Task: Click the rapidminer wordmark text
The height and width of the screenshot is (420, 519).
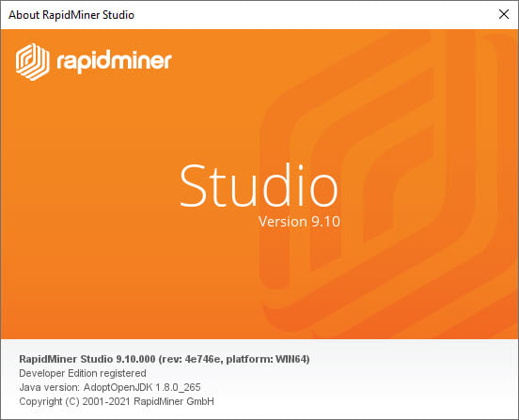Action: pyautogui.click(x=114, y=62)
